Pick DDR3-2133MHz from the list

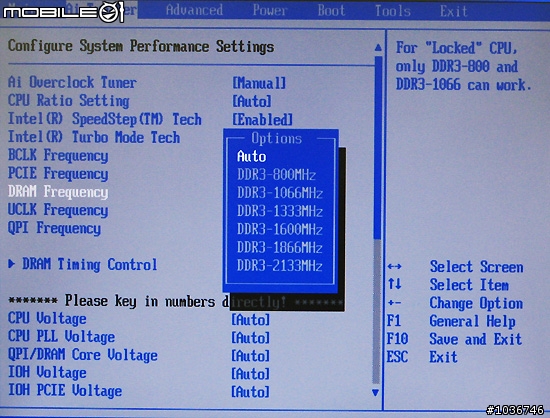coord(280,265)
